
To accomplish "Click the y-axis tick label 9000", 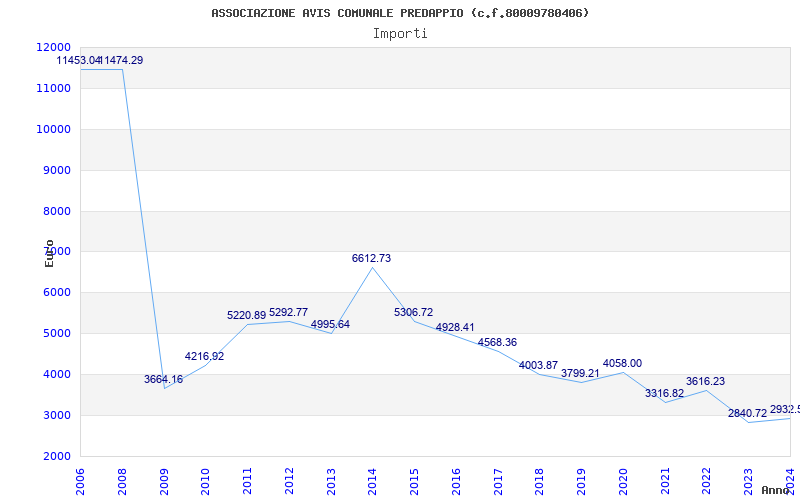I will pos(55,170).
